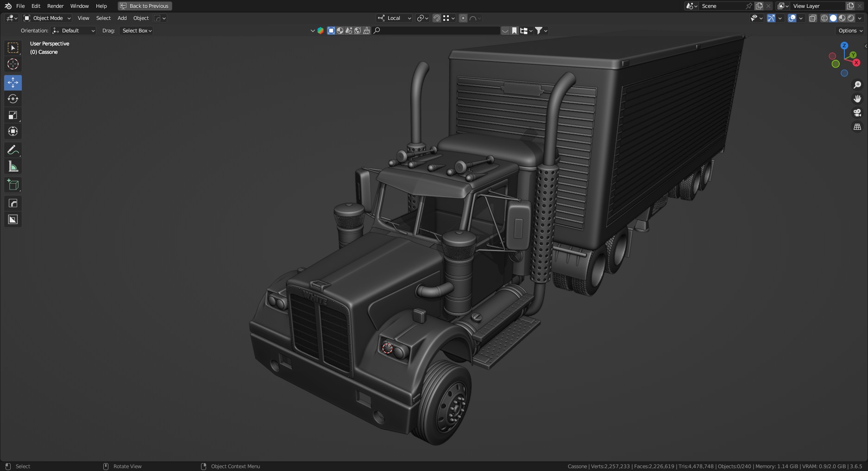Click the bookmark icon next to search

pyautogui.click(x=514, y=31)
